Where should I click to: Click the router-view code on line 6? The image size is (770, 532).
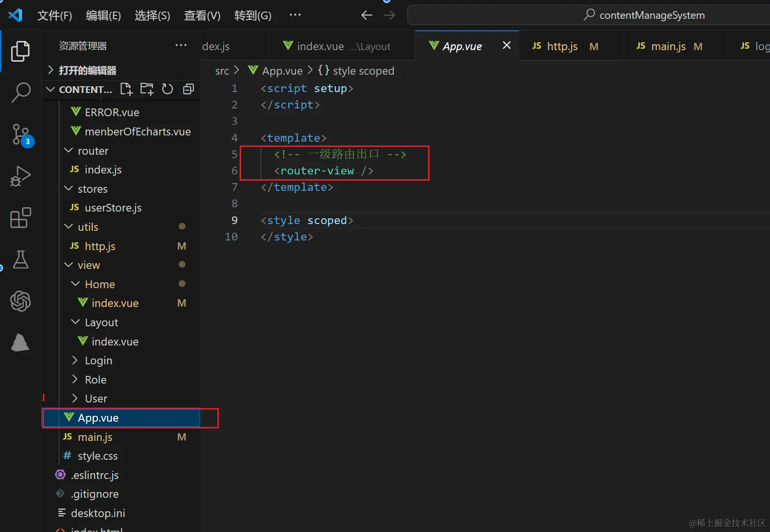(x=324, y=171)
